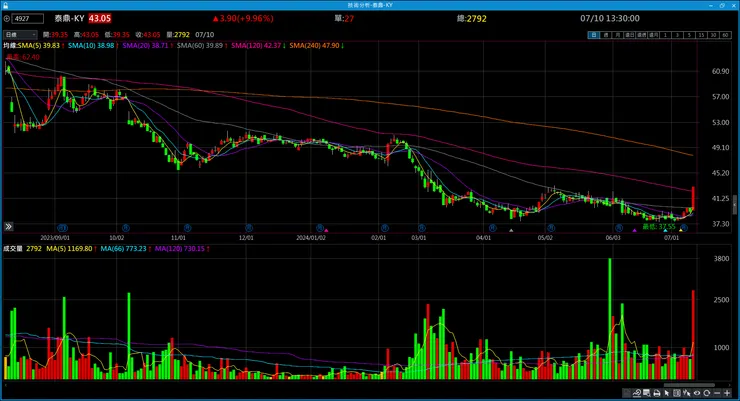The image size is (740, 401).
Task: Switch to the 3-minute timeframe
Action: click(677, 35)
